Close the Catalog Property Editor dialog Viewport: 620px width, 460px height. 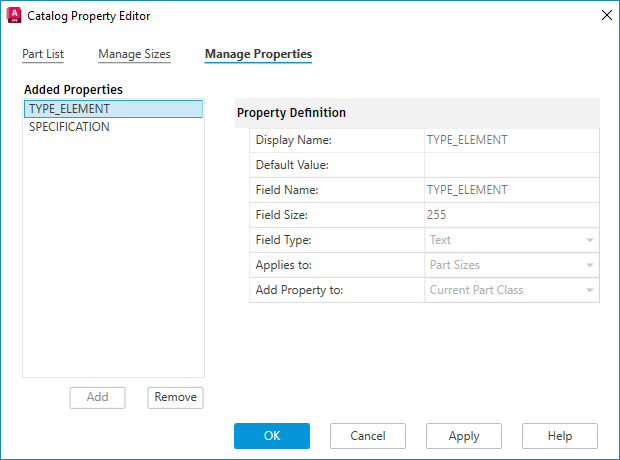[605, 16]
